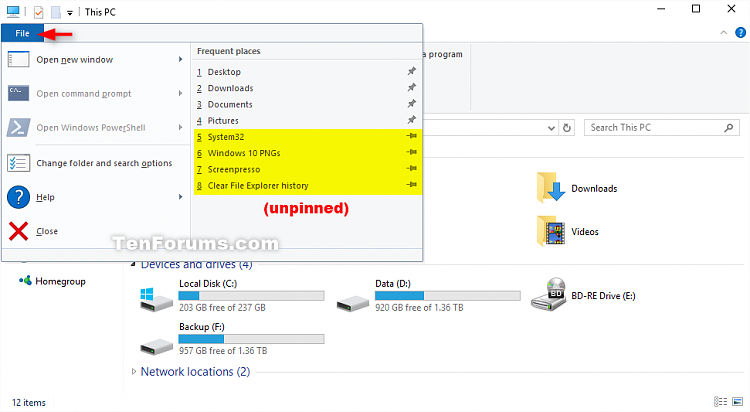Pin Clear File Explorer history entry

coord(411,185)
